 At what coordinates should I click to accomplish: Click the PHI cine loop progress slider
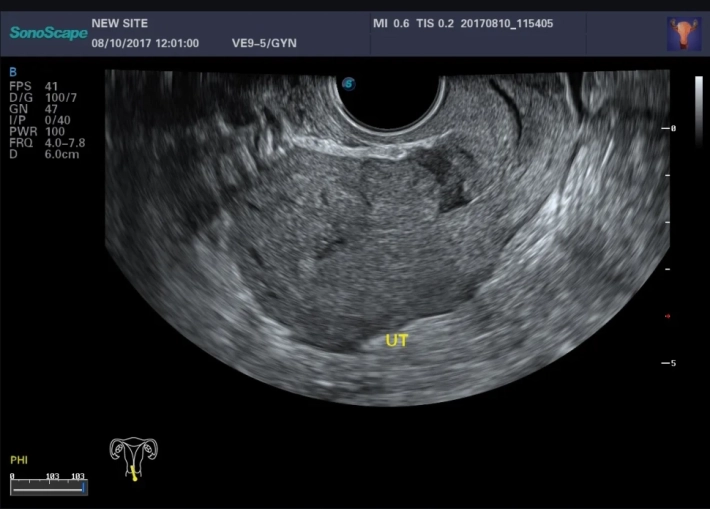pos(48,488)
